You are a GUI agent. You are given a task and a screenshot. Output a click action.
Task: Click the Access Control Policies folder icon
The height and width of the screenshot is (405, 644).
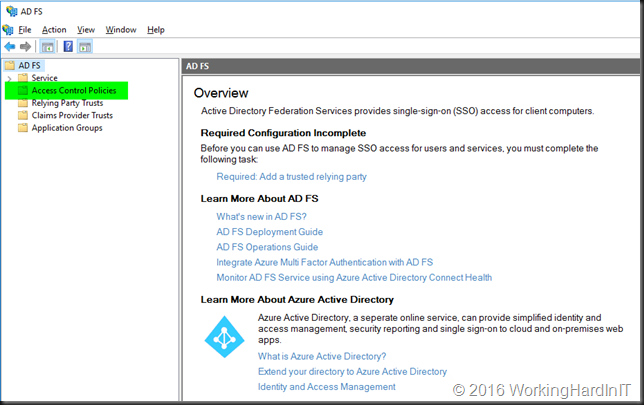(x=23, y=90)
